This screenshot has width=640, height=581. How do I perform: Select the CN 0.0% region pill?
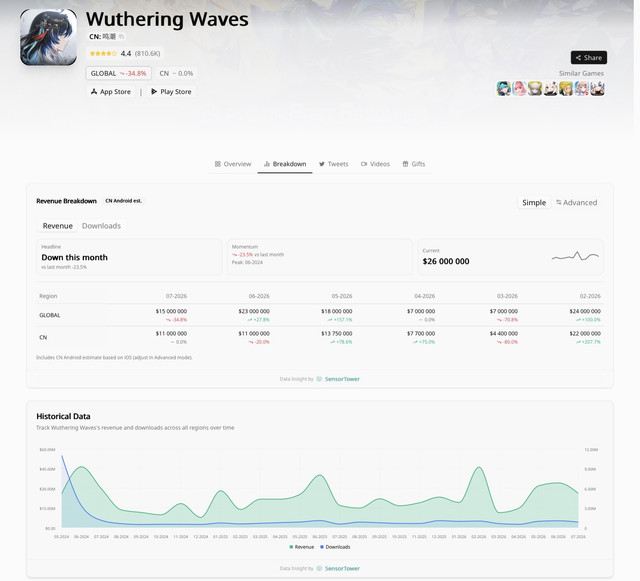pyautogui.click(x=176, y=73)
